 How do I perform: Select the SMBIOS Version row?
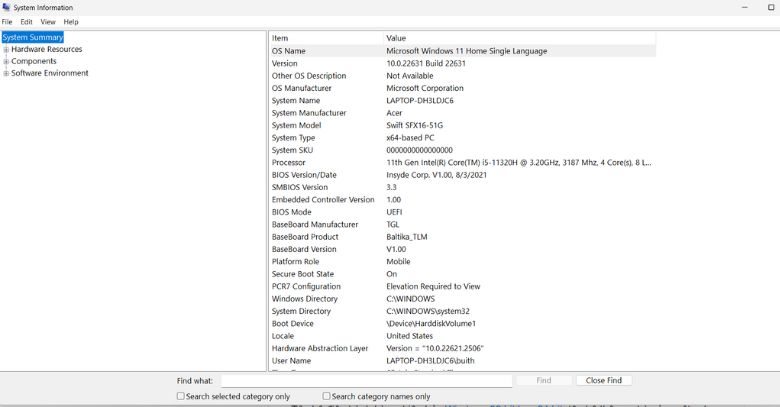463,187
